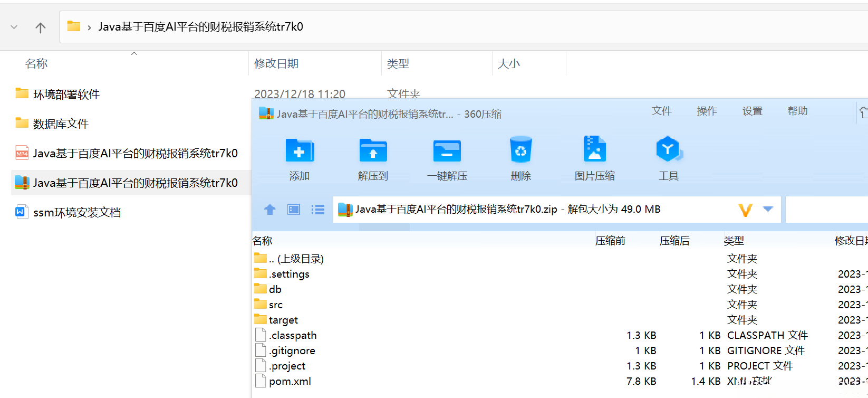Click the 解压到 (Extract to) icon
The image size is (868, 398).
(x=373, y=150)
